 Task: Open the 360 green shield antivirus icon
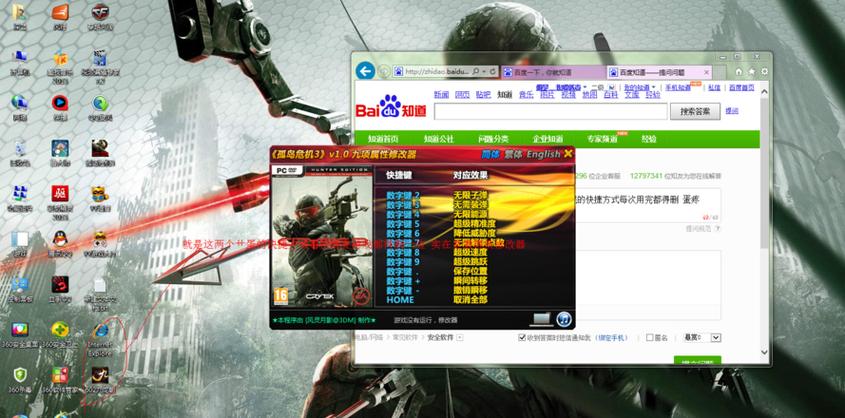(20, 374)
